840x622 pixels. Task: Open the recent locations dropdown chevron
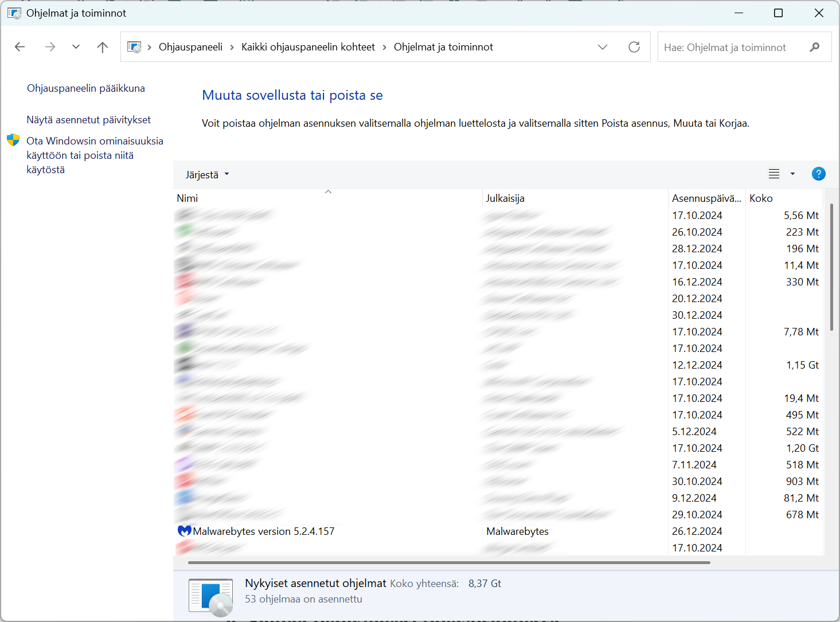pyautogui.click(x=76, y=47)
